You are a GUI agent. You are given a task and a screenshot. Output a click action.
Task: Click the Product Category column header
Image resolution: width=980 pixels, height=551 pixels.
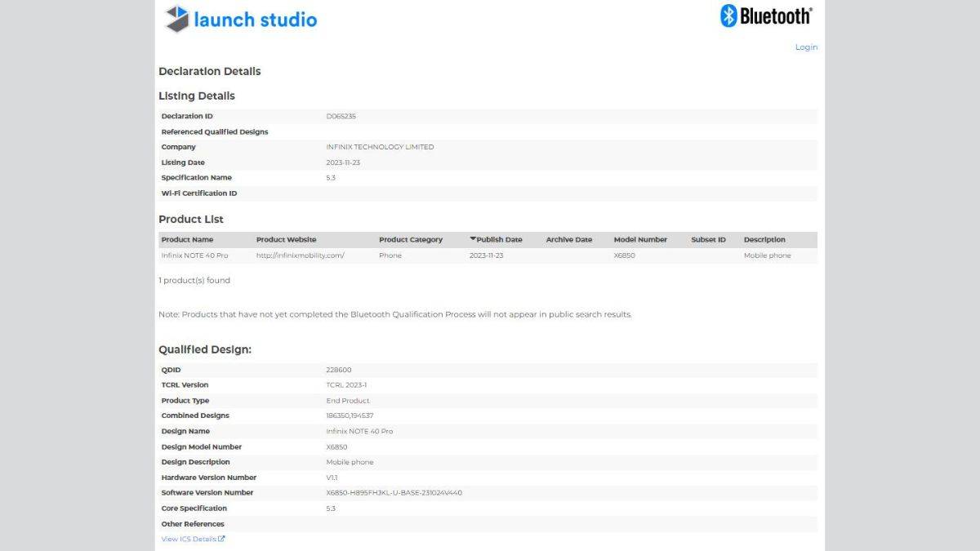411,240
